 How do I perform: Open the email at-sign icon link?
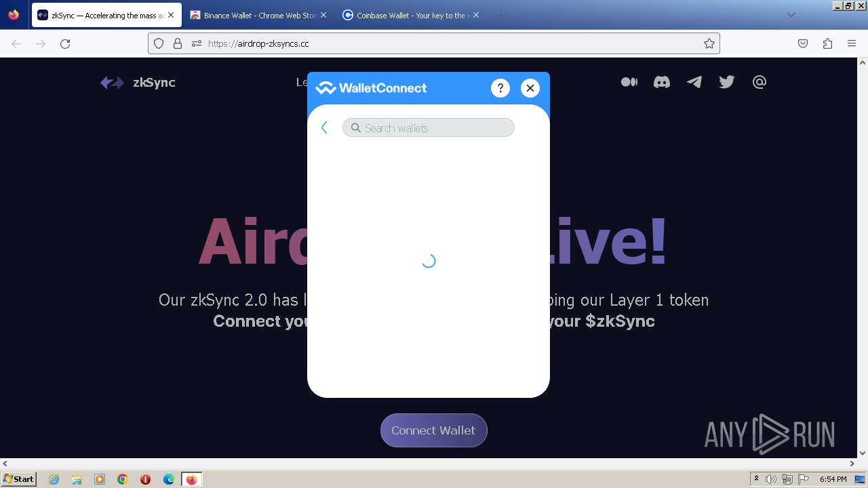tap(759, 82)
